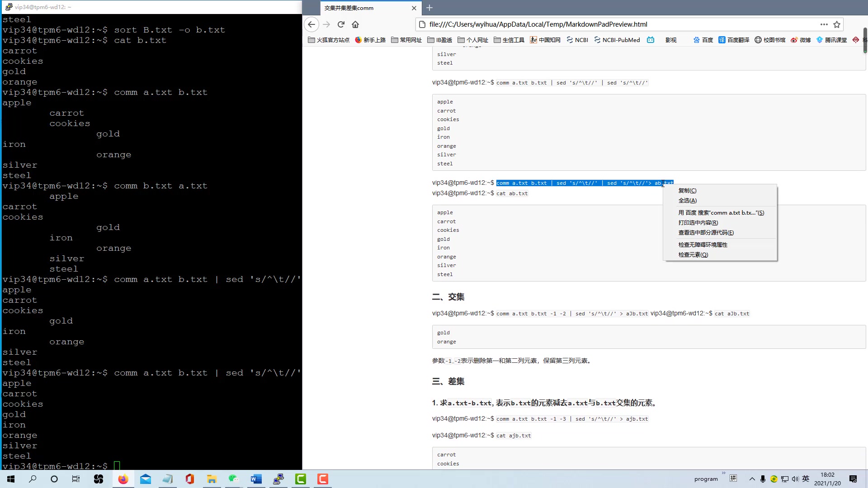The height and width of the screenshot is (488, 868).
Task: Open volume control in the system tray
Action: click(795, 479)
